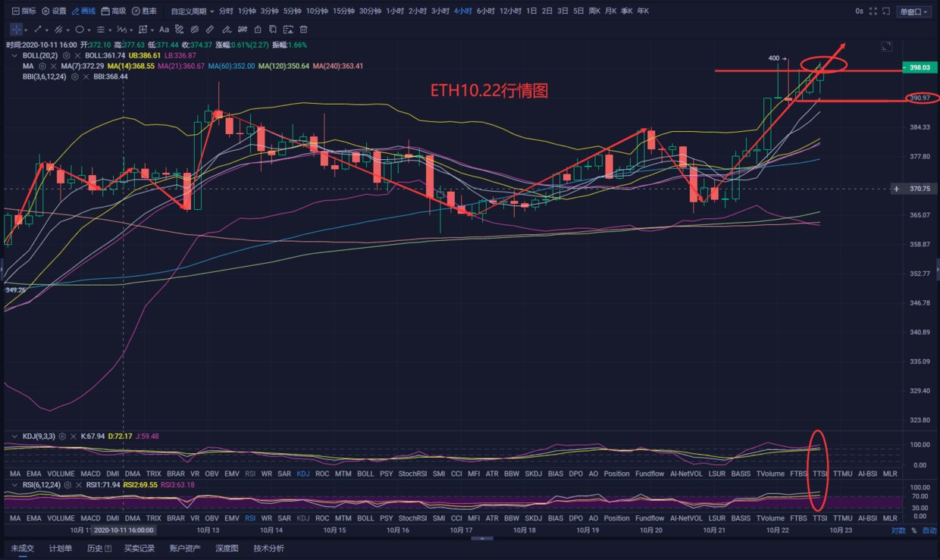
Task: Select MACD in the KDJ panel indicator row
Action: point(90,474)
